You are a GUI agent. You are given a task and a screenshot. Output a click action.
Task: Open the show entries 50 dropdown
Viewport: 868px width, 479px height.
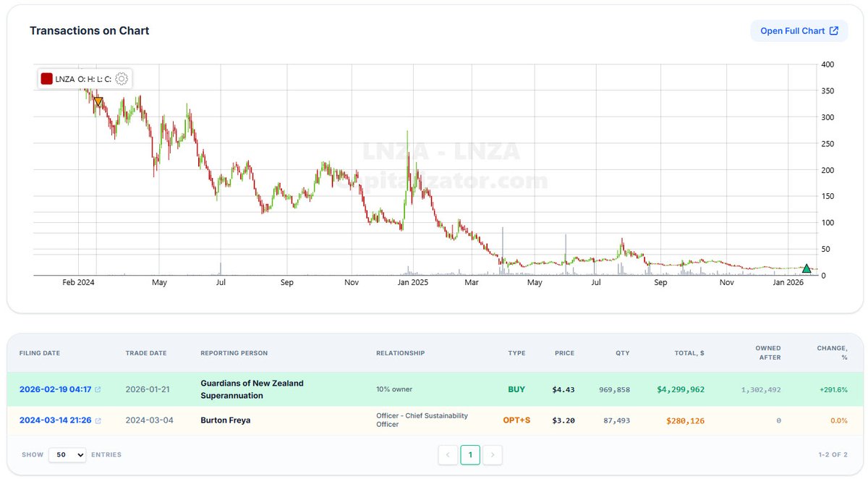pyautogui.click(x=67, y=455)
